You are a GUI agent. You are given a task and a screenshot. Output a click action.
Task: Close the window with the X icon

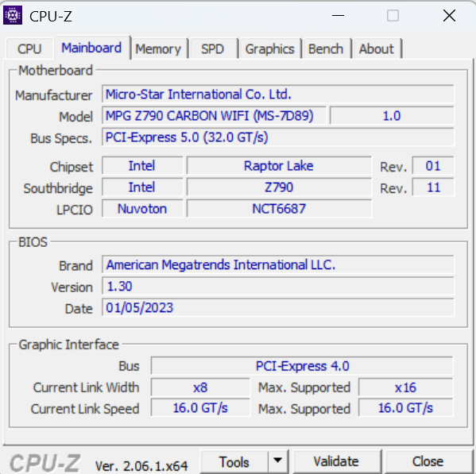point(449,15)
